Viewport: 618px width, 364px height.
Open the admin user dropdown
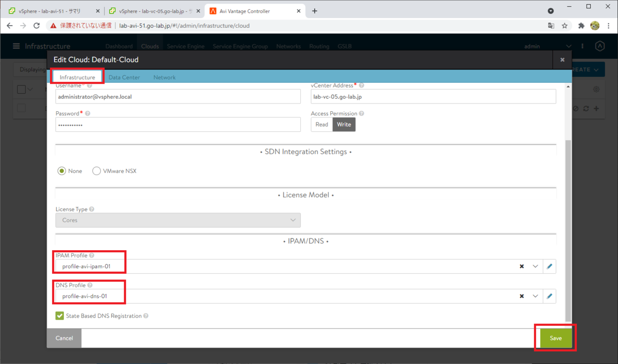[548, 46]
